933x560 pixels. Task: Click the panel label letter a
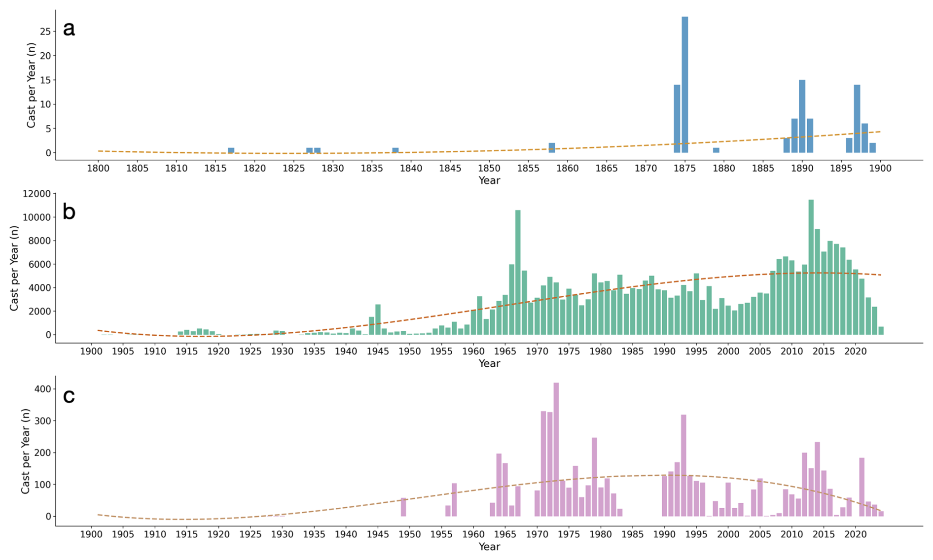pos(69,29)
